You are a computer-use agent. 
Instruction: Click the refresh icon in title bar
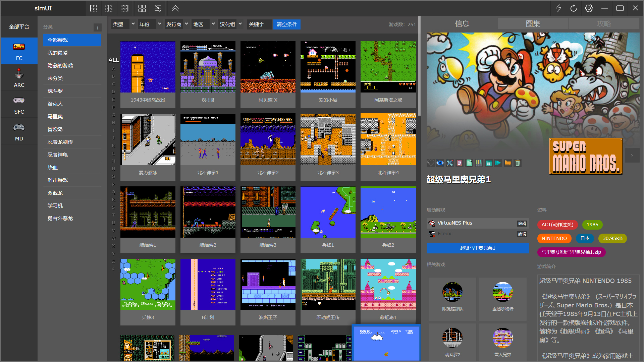pyautogui.click(x=574, y=8)
